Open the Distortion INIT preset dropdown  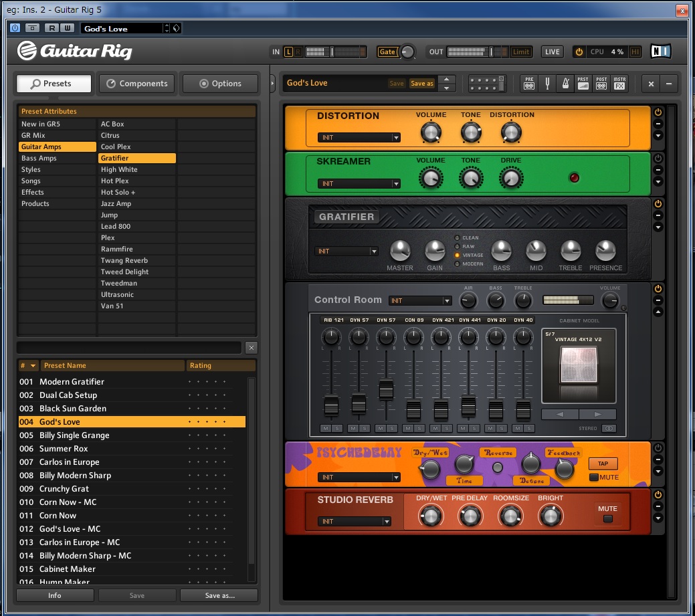(359, 137)
